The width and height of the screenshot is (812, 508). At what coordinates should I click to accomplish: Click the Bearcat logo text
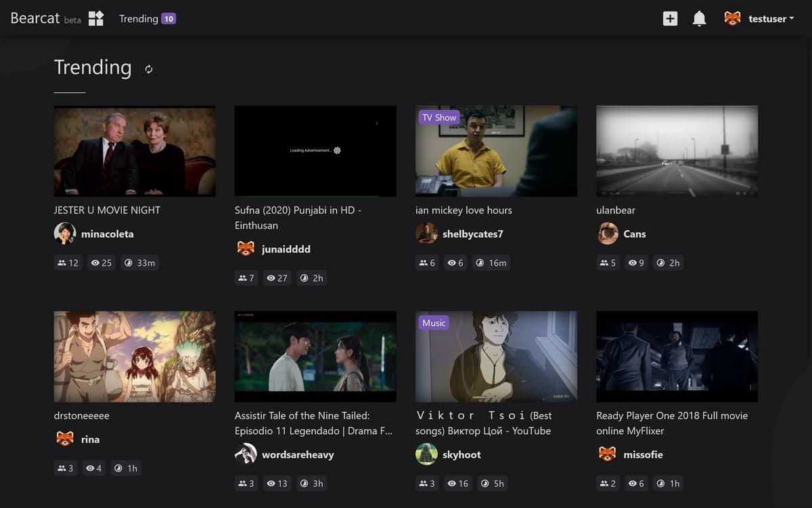click(x=35, y=18)
